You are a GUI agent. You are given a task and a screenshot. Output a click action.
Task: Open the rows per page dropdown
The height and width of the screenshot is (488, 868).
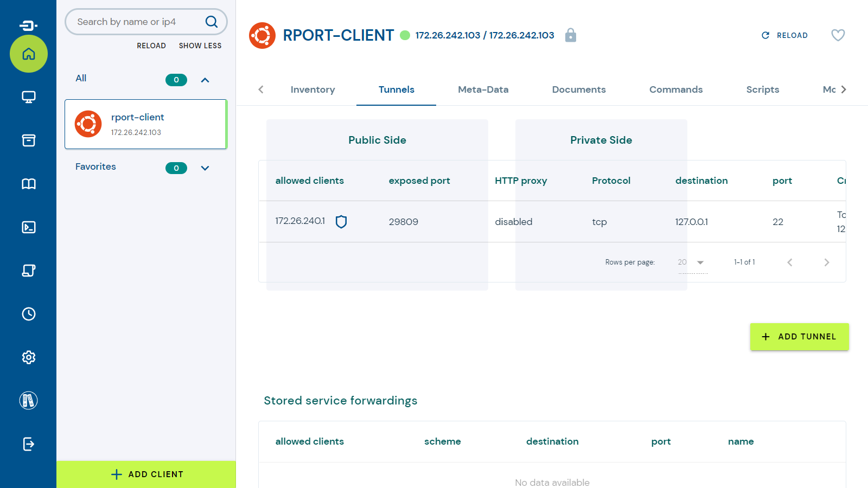pos(692,262)
